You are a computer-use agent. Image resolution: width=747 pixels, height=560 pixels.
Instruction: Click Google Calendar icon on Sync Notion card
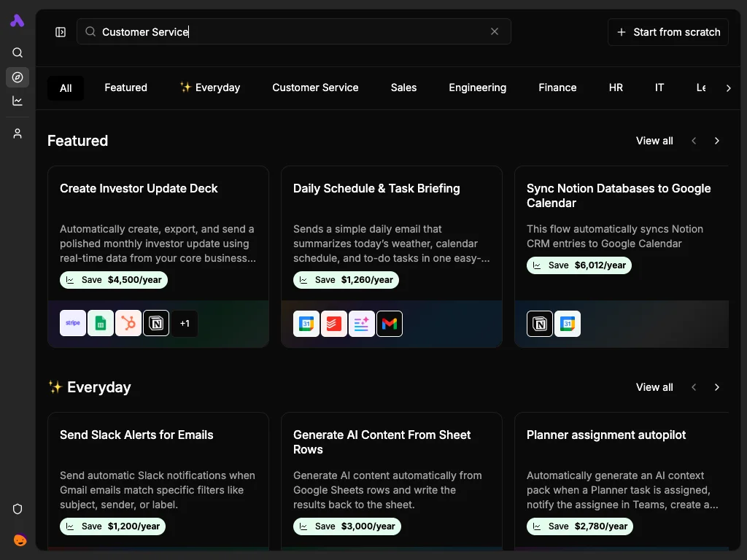click(x=568, y=324)
